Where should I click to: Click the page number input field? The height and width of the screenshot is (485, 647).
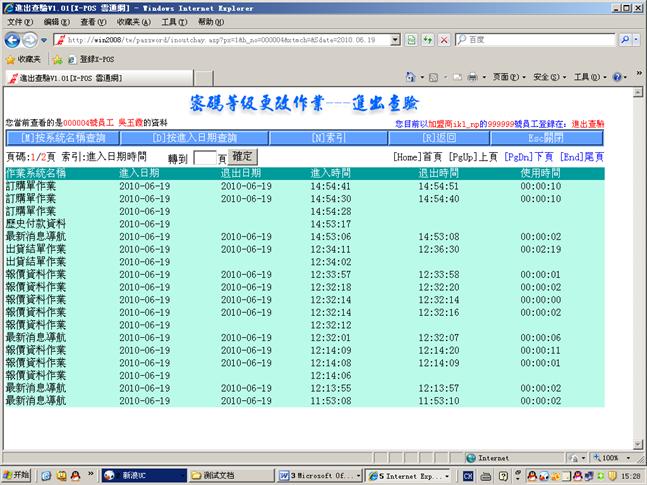click(204, 157)
